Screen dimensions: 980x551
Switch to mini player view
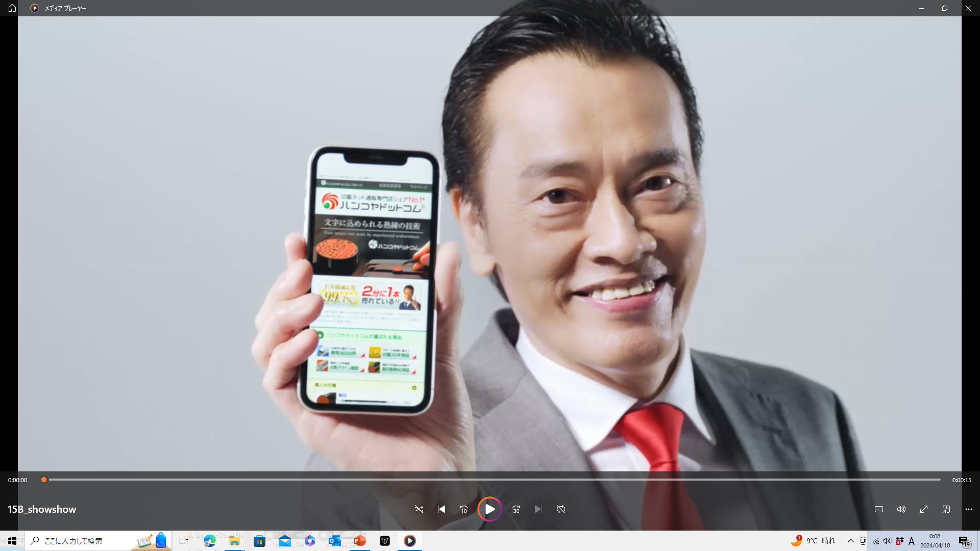946,509
